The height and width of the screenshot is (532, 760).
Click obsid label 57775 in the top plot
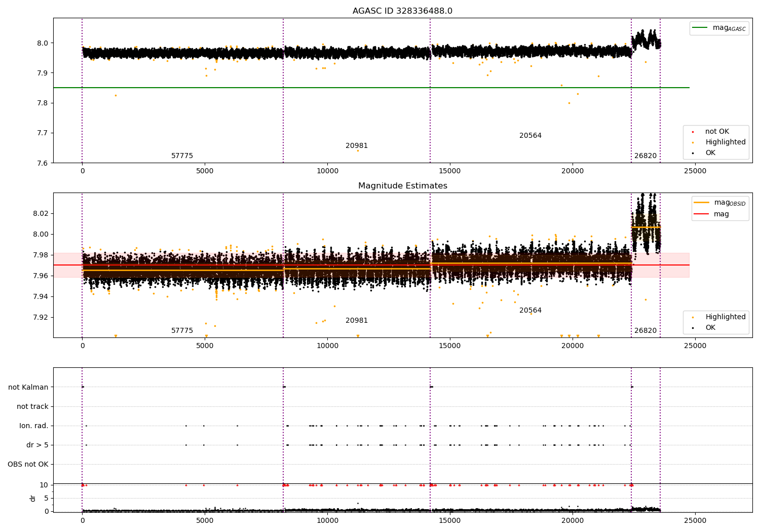[x=182, y=156]
